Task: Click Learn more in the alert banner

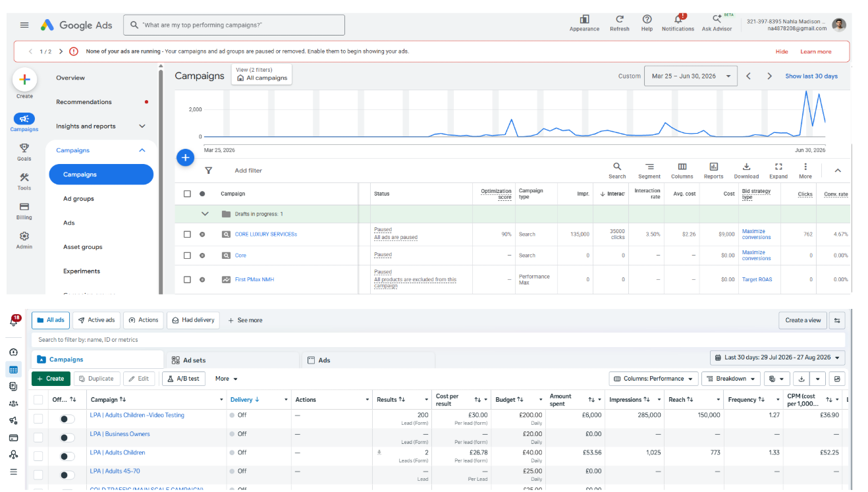Action: 816,51
